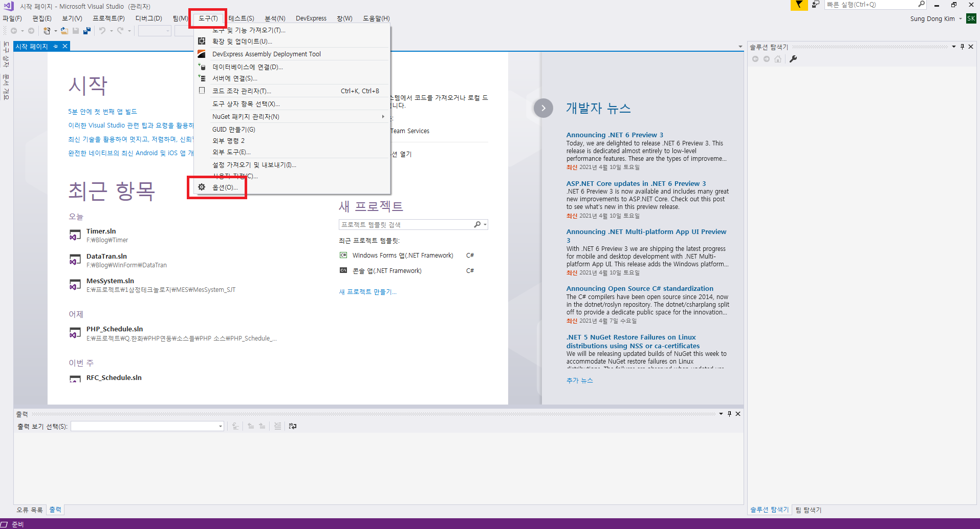
Task: Click go to next message output icon
Action: pyautogui.click(x=262, y=426)
